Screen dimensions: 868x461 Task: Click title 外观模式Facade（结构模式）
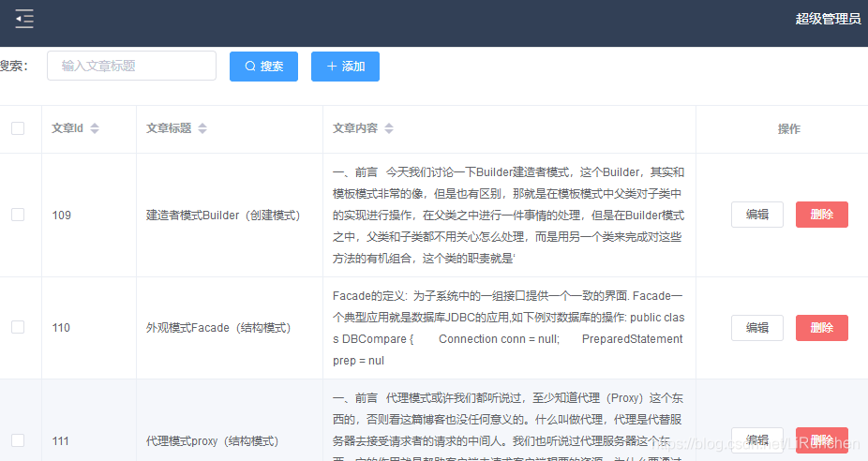(x=218, y=328)
